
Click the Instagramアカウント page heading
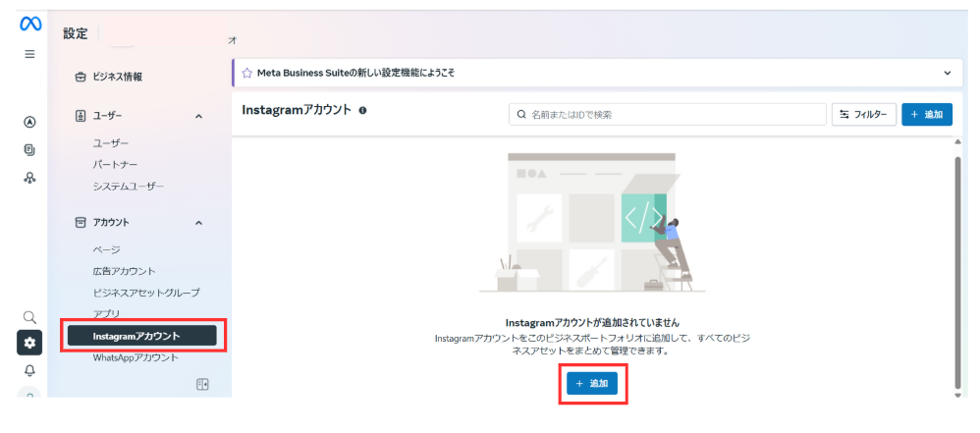point(297,110)
